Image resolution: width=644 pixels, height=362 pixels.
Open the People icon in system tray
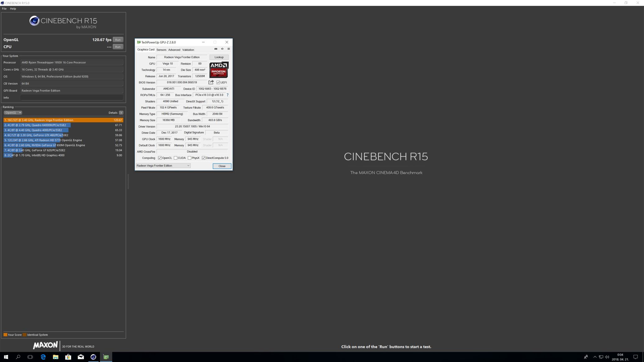[x=586, y=357]
